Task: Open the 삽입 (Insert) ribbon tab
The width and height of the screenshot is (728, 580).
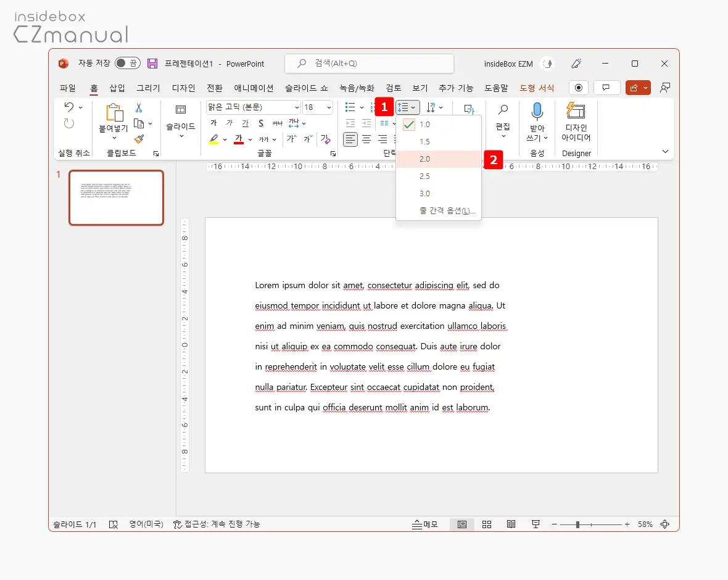Action: click(117, 88)
